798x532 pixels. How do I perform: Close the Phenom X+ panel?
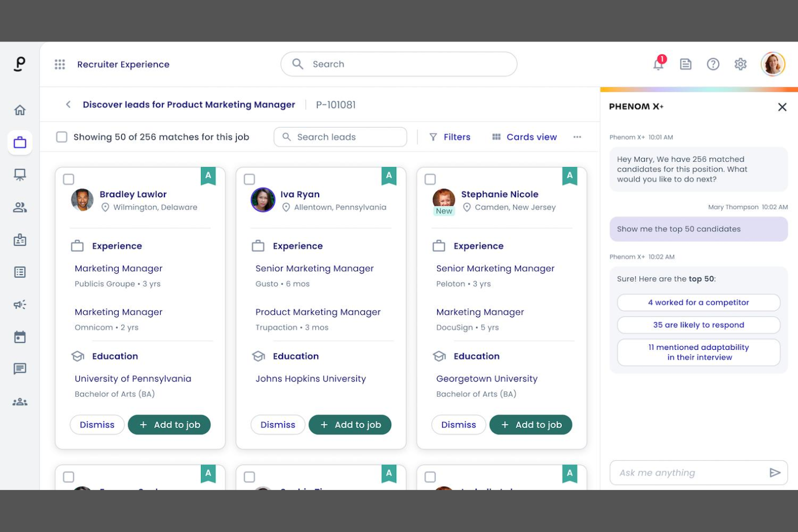coord(782,107)
